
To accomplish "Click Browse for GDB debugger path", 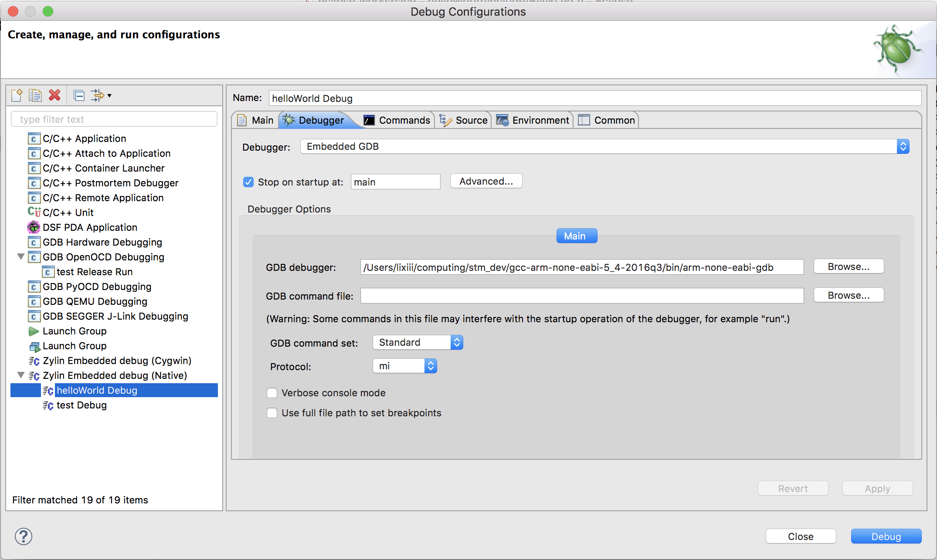I will 848,266.
